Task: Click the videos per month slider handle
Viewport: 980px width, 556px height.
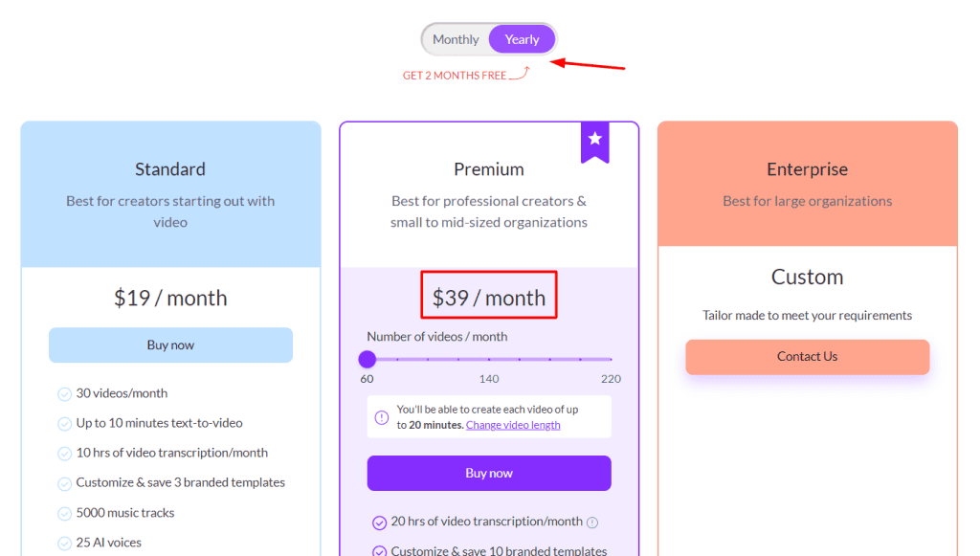Action: (x=367, y=359)
